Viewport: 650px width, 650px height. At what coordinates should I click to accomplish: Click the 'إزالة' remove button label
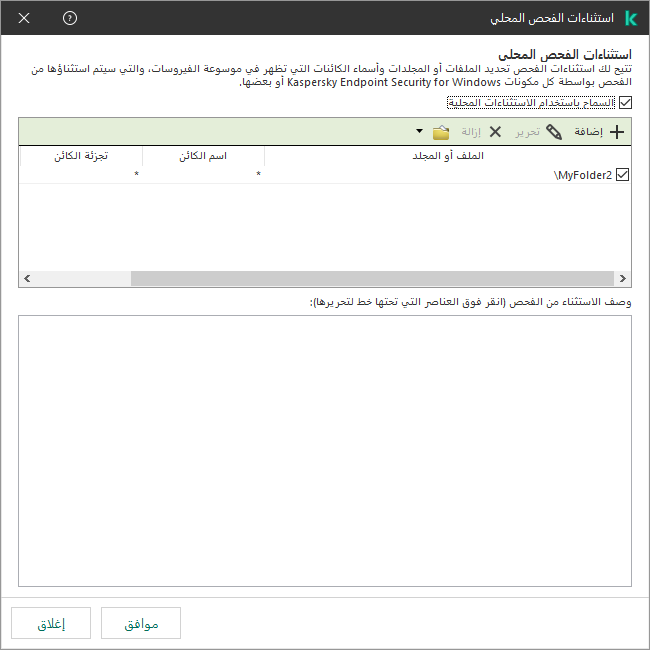point(471,131)
